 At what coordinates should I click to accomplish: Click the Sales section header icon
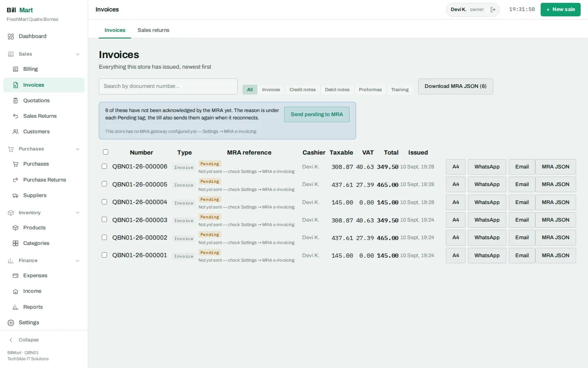tap(11, 54)
